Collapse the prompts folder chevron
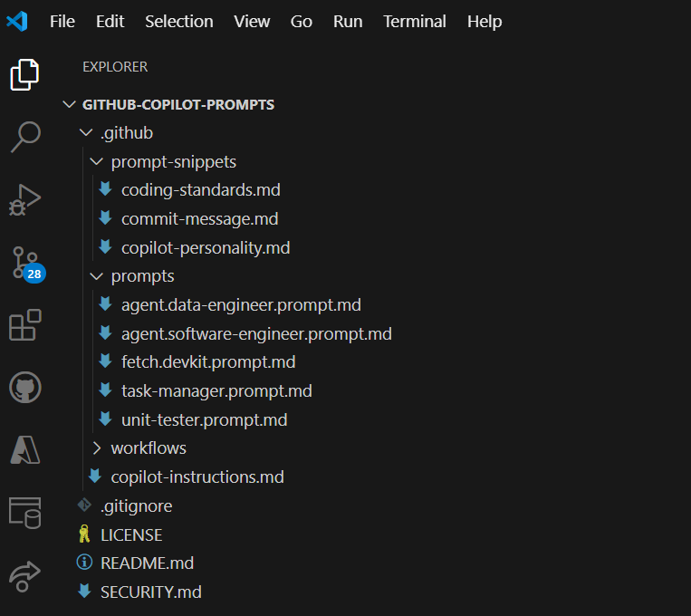This screenshot has height=616, width=691. tap(96, 276)
